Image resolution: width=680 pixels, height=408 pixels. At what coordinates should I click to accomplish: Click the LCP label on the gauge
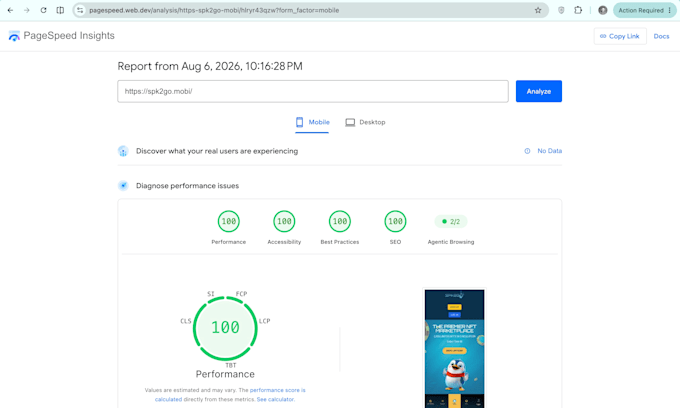click(265, 321)
